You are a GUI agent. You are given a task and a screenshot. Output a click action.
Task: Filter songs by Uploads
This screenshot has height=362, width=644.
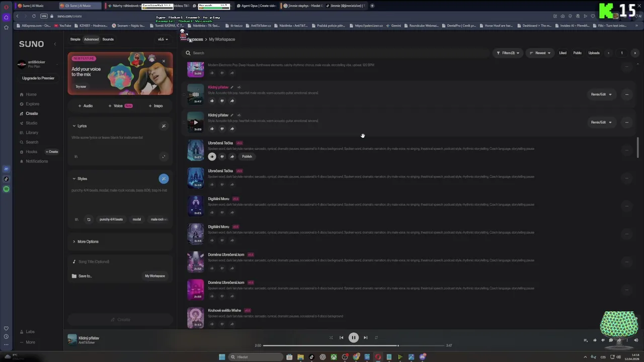pos(594,53)
